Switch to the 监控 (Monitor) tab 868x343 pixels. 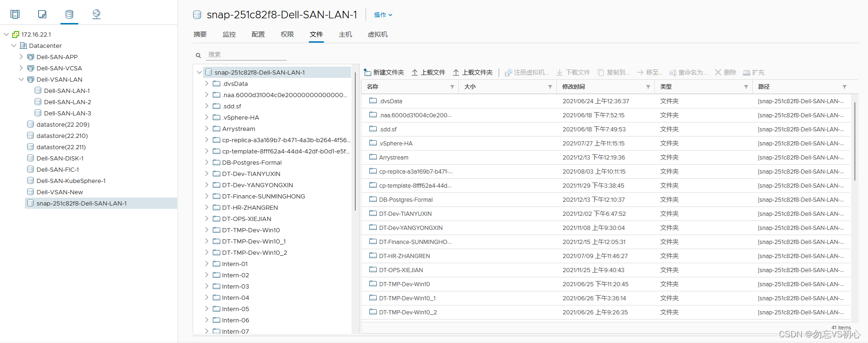[229, 34]
